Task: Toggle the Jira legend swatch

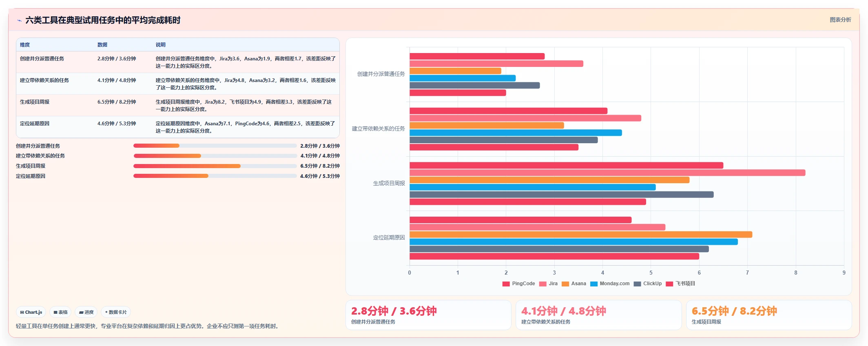Action: (542, 284)
